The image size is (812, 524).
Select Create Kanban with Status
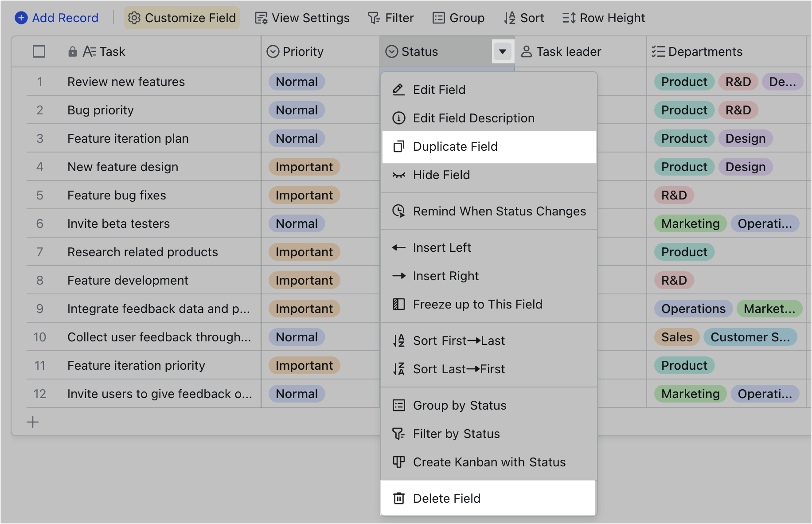(x=489, y=462)
